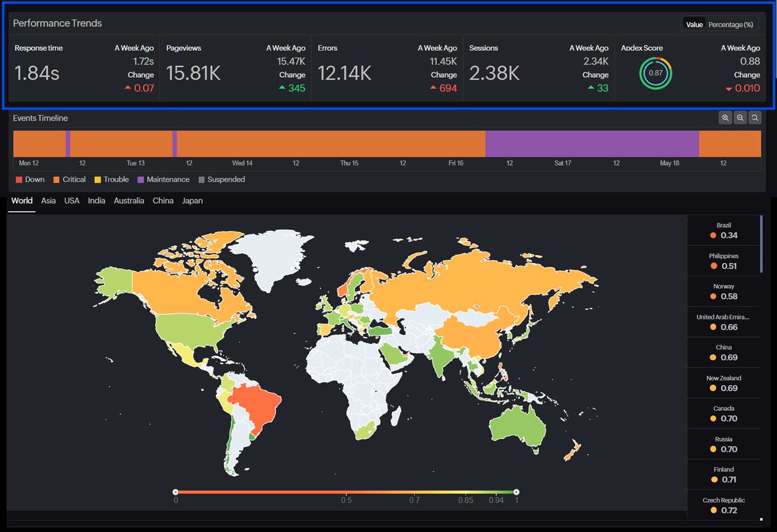The image size is (777, 532).
Task: Click the zoom out icon on Events Timeline
Action: [740, 117]
